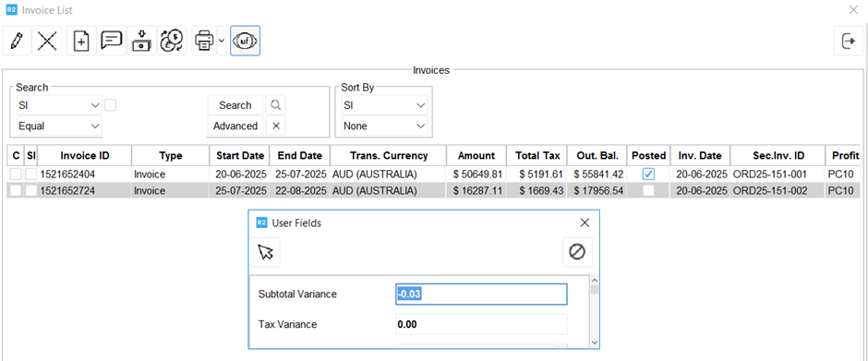
Task: Check the Posted box for invoice 1521652724
Action: tap(649, 191)
